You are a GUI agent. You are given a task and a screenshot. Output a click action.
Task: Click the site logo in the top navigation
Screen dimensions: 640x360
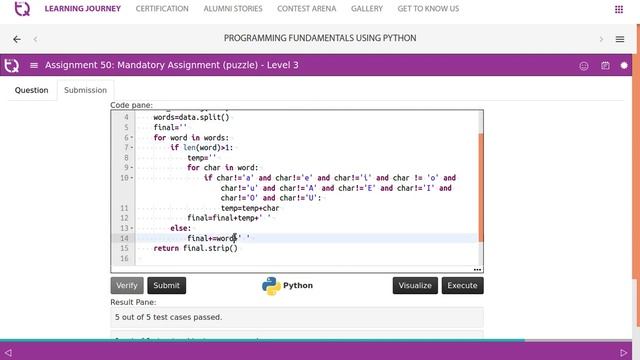point(22,9)
